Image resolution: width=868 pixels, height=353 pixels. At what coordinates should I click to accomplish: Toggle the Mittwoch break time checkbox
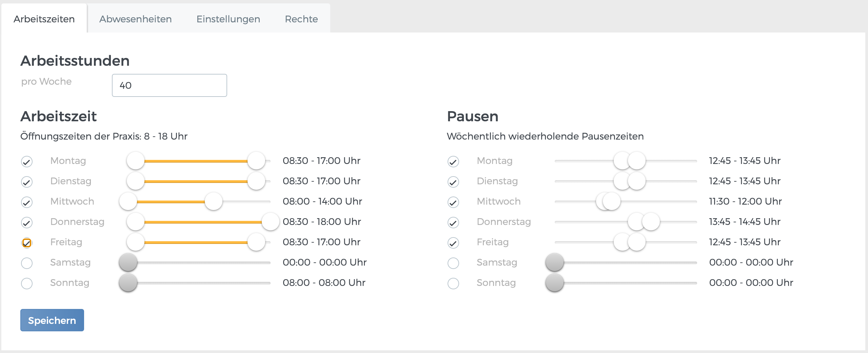[x=453, y=202]
